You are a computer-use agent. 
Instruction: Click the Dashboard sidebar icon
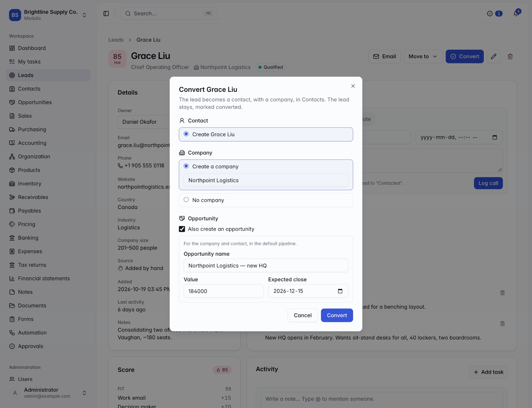12,48
